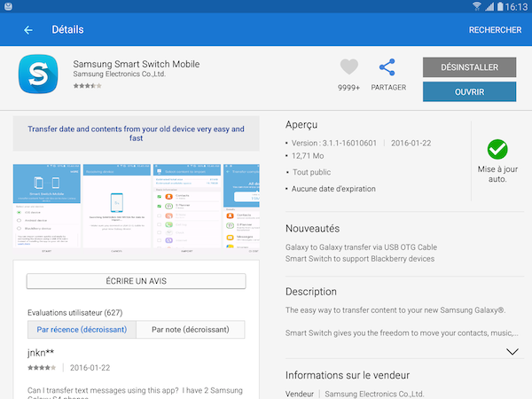Screen dimensions: 532x399
Task: Tap the Description heading
Action: click(x=311, y=292)
